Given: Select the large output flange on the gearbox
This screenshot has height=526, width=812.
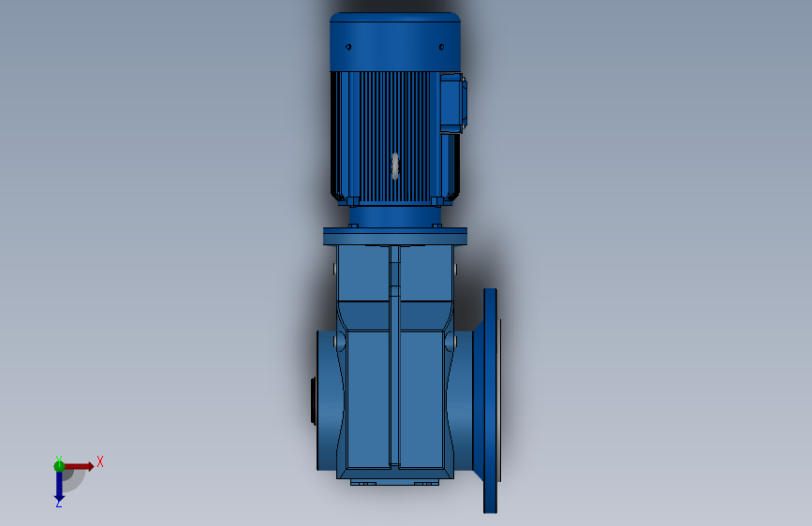Looking at the screenshot, I should click(x=491, y=401).
